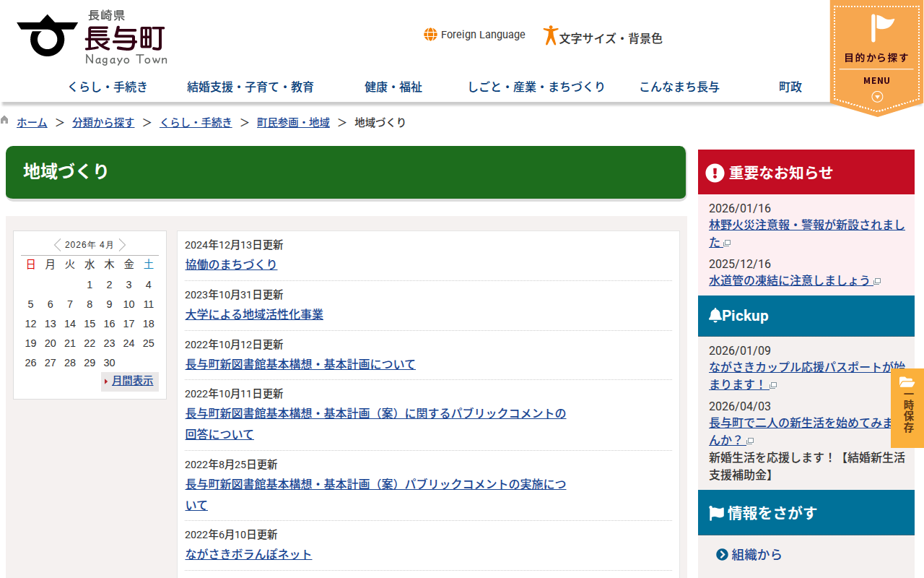
Task: Click the arrow icon beside 組織から
Action: pos(722,555)
